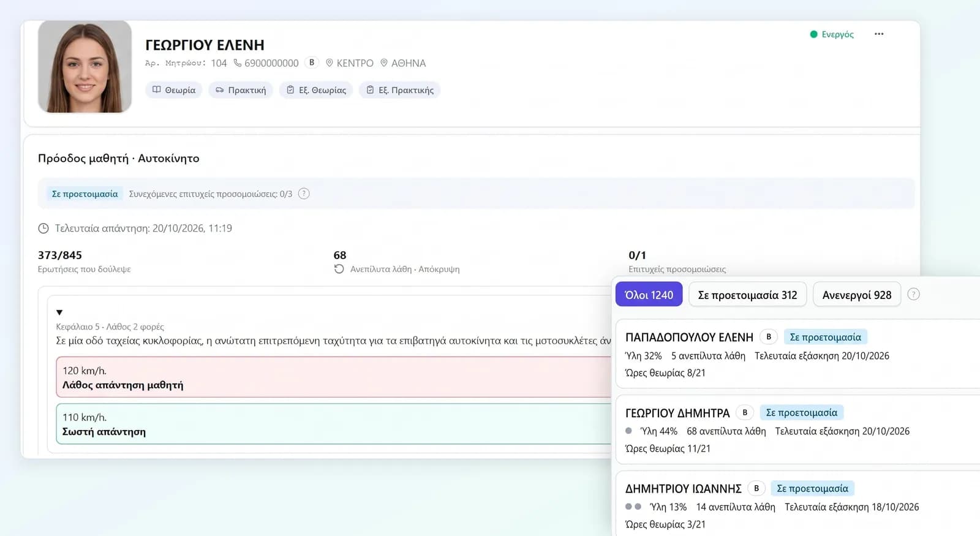980x536 pixels.
Task: Click the text Τελευταία απάντηση: 20/10/2026, 11:19
Action: click(x=143, y=228)
